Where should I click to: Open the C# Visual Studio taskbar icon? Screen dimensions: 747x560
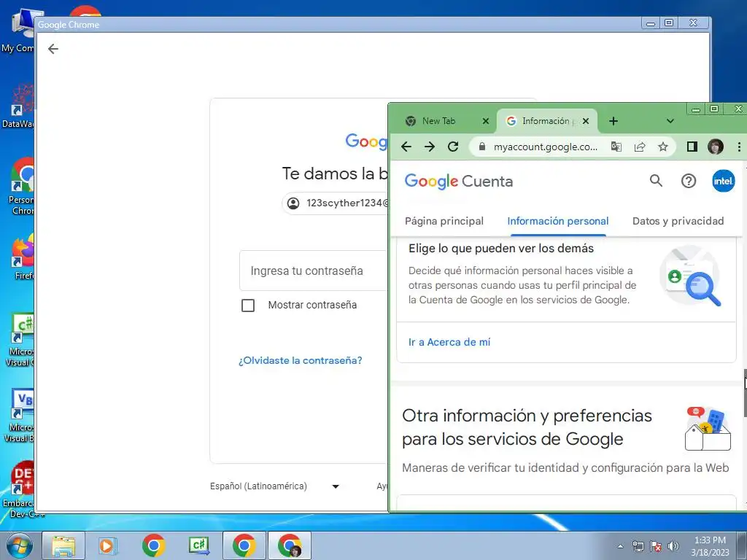tap(198, 545)
